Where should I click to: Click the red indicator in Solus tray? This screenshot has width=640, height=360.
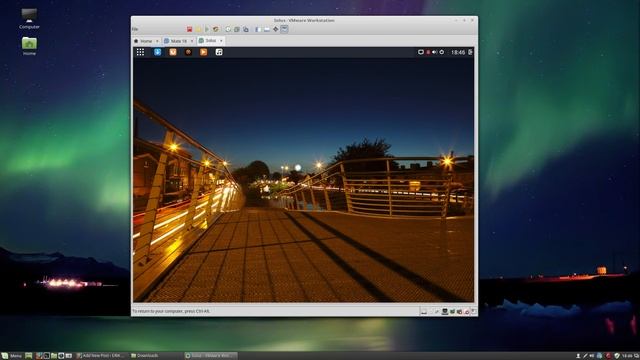428,52
